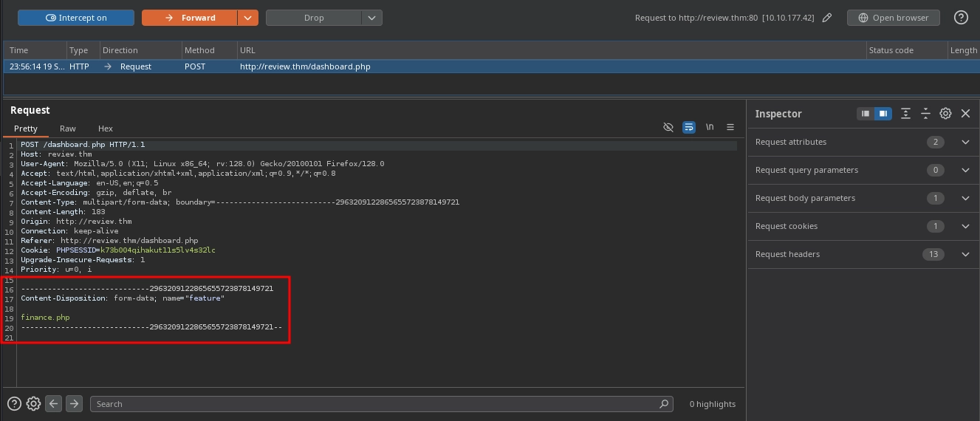Click the Open browser button

pyautogui.click(x=893, y=18)
